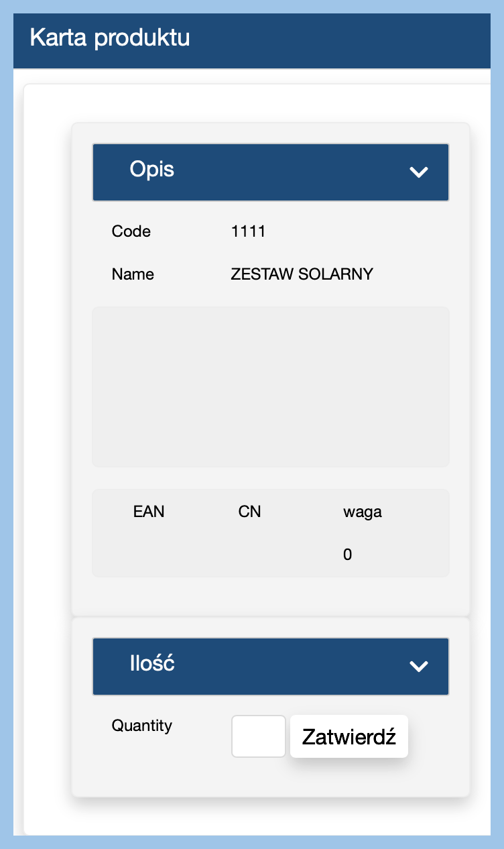
Task: Click the Quantity field label
Action: click(142, 725)
